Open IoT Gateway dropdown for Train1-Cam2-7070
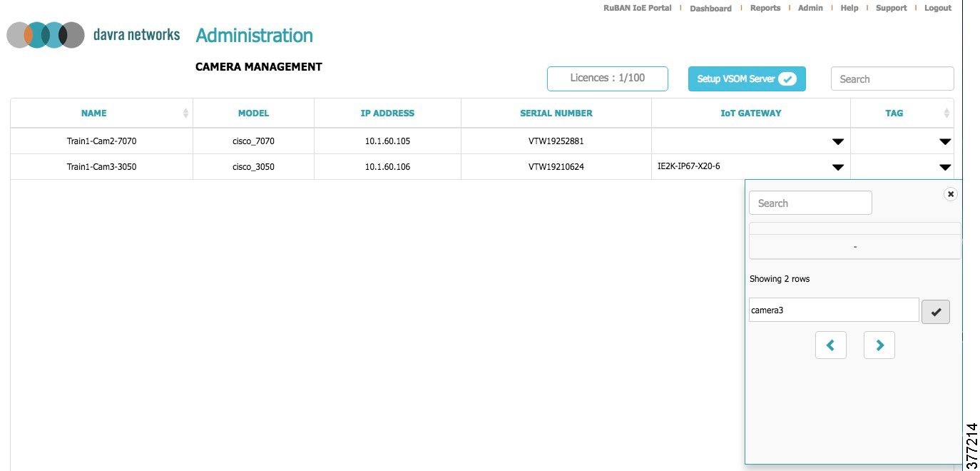Viewport: 980px width, 471px height. tap(838, 141)
